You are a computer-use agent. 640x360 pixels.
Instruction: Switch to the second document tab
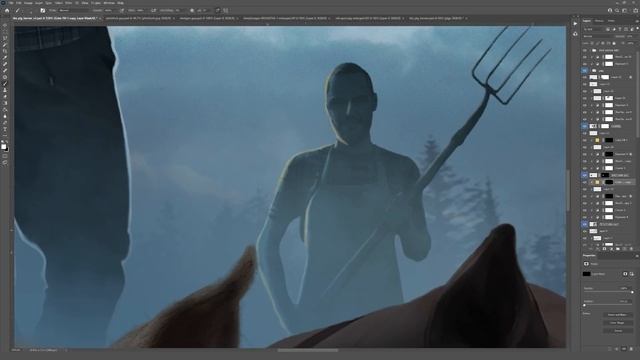click(140, 18)
